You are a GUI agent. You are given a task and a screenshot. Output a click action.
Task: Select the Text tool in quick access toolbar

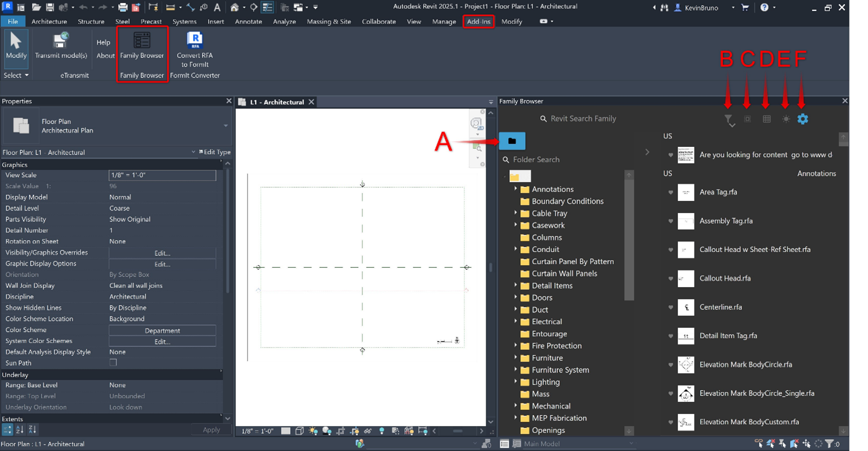(217, 7)
